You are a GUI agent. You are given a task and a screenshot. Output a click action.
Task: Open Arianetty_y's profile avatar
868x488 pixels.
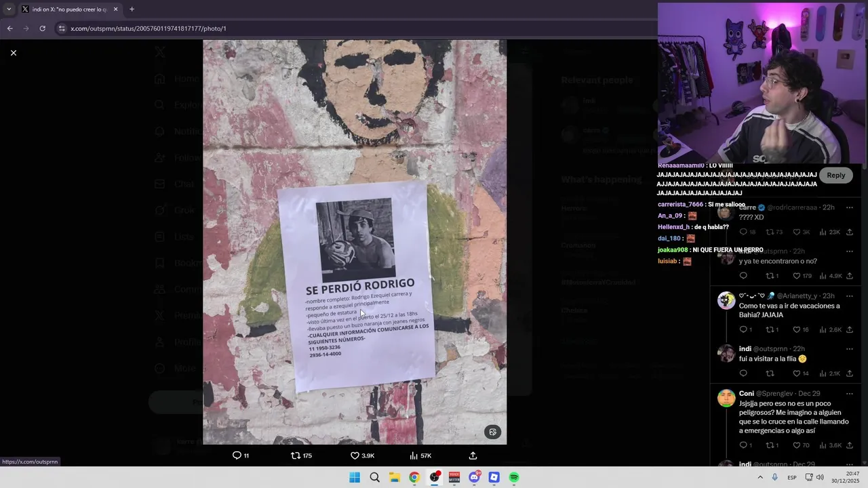[x=726, y=300]
